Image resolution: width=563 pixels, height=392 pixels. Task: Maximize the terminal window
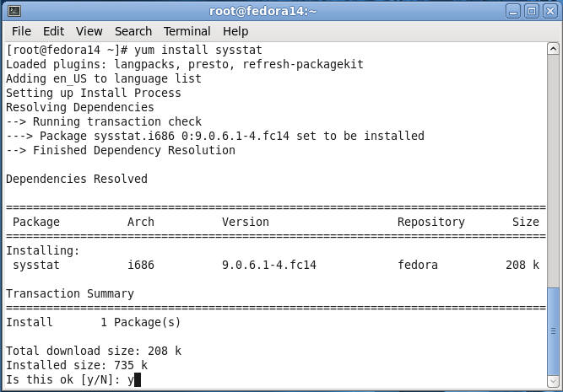[532, 12]
